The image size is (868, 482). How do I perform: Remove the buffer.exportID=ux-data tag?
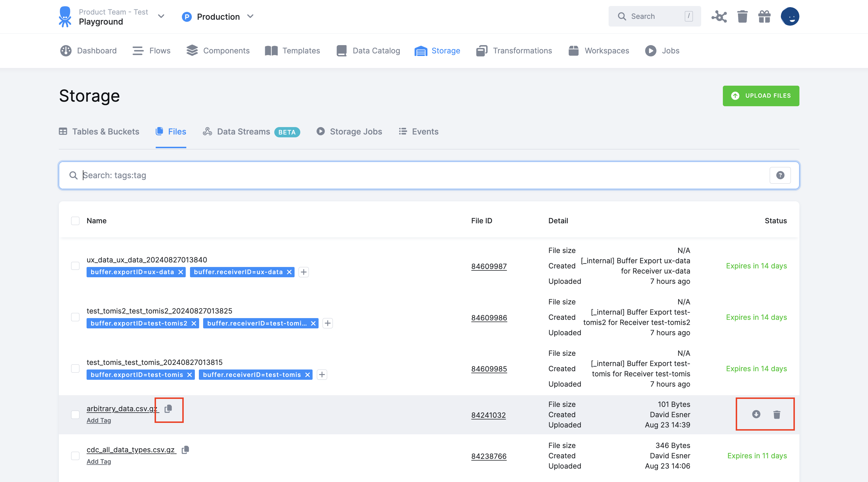click(x=181, y=272)
